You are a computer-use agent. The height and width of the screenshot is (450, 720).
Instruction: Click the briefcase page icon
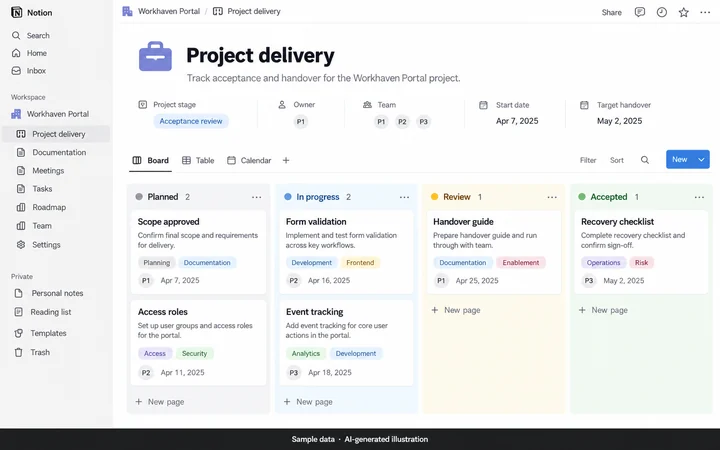click(155, 56)
